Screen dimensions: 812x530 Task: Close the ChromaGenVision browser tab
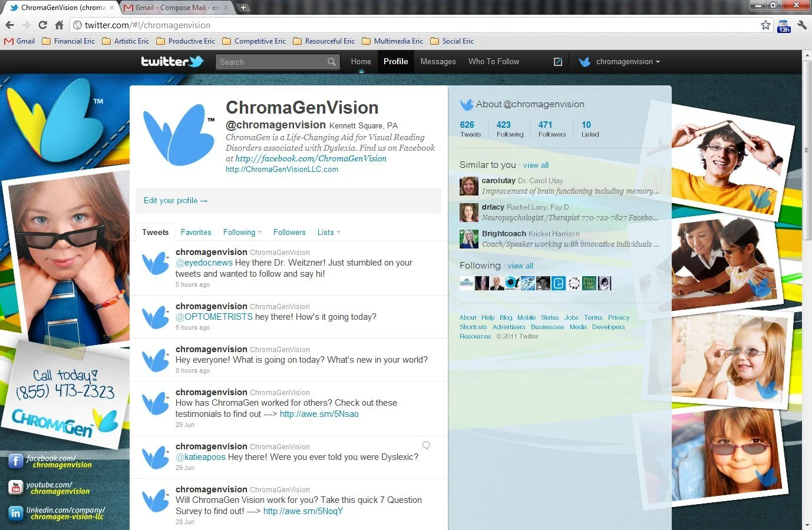click(x=112, y=8)
